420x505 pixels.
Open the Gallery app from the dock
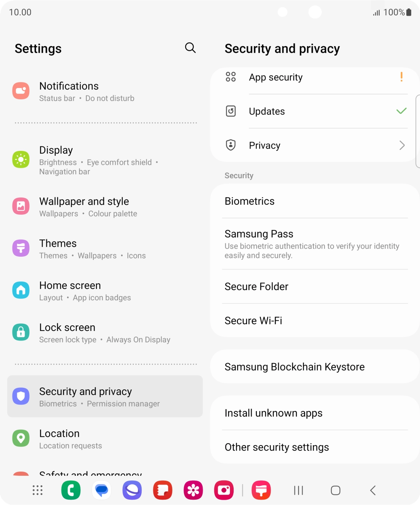pos(193,490)
